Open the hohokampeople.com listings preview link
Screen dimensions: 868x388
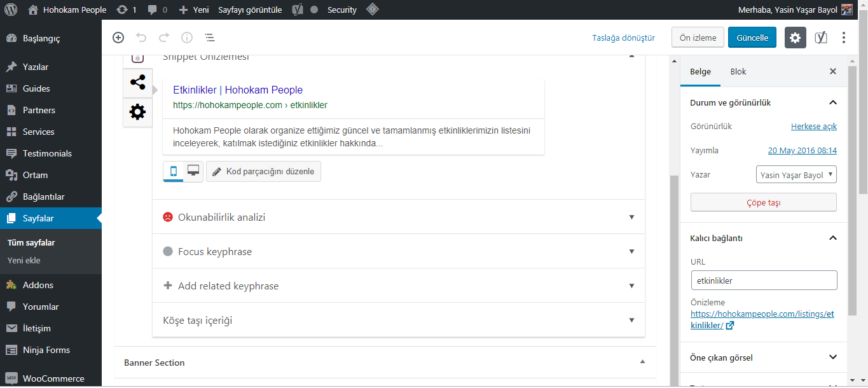(762, 319)
